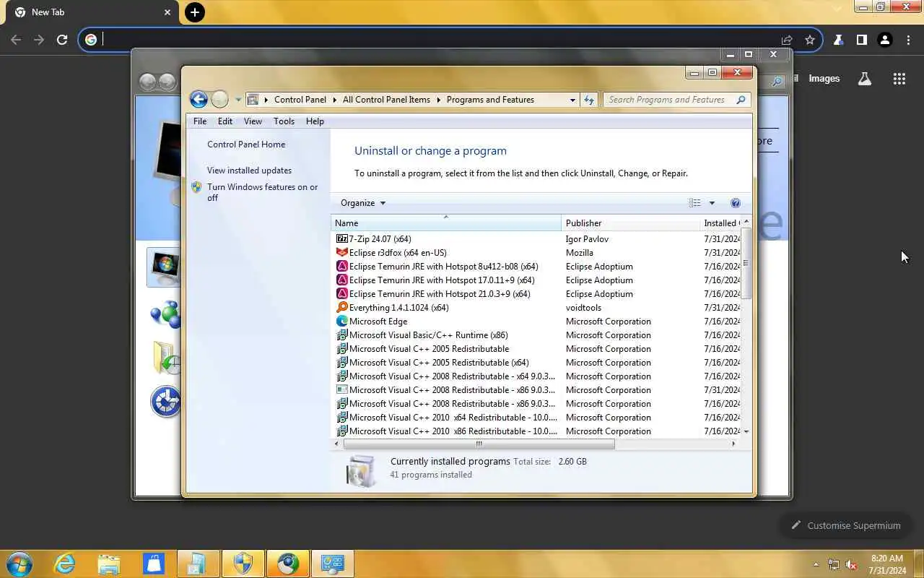Open the Windows Start menu
The width and height of the screenshot is (924, 578).
click(19, 564)
